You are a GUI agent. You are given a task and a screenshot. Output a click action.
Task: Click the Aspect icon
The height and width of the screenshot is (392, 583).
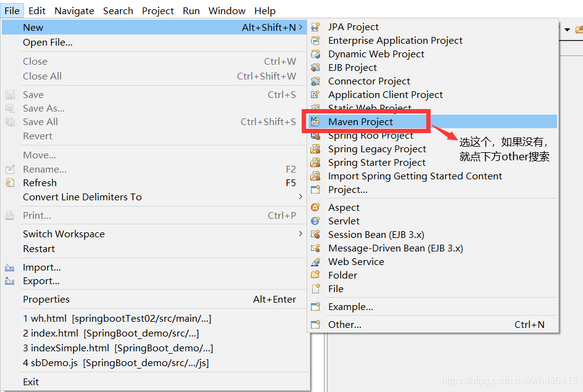click(x=315, y=207)
